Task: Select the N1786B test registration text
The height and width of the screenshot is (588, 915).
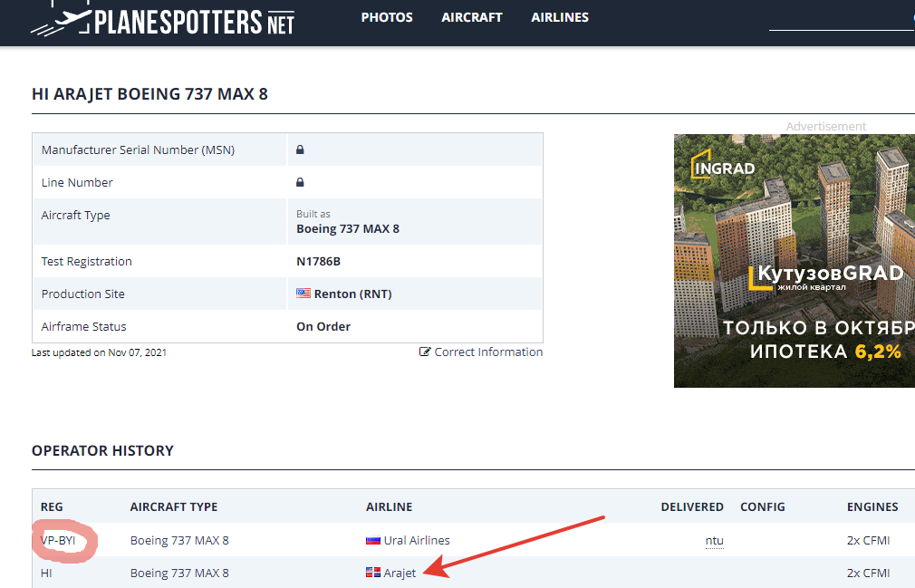Action: (318, 261)
